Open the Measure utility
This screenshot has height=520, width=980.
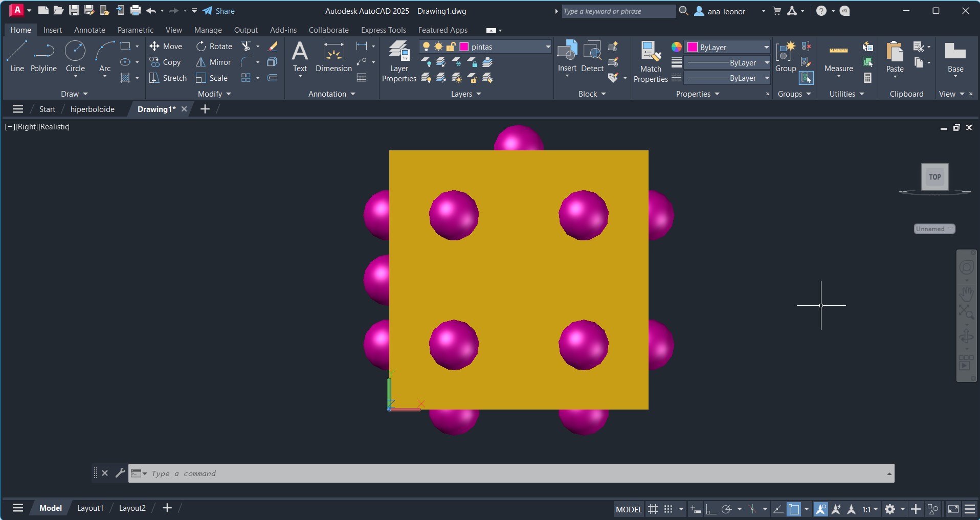tap(839, 57)
